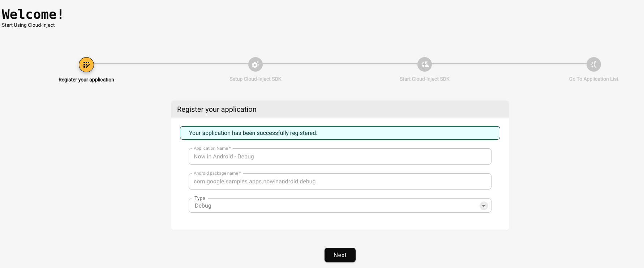Select the "Start Cloud-Inject SDK" step label
Screen dimensions: 644x268
[425, 79]
